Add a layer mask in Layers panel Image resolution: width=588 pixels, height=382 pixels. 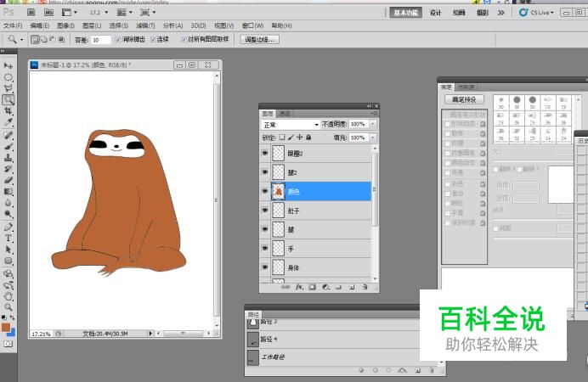[x=312, y=287]
